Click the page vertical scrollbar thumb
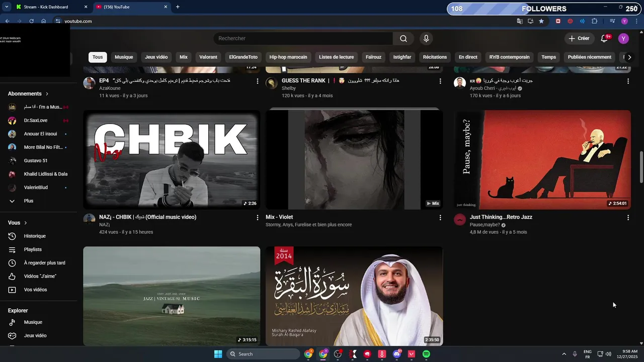The image size is (644, 362). click(x=641, y=167)
